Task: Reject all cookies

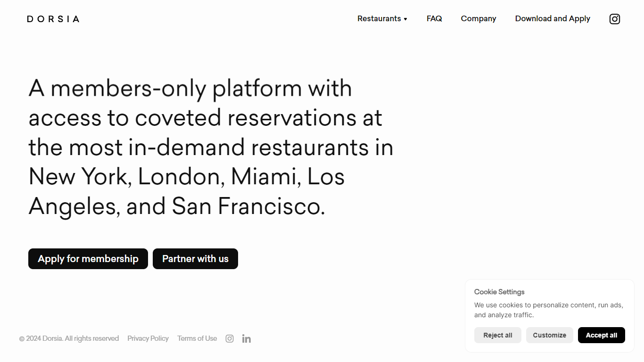Action: (498, 335)
